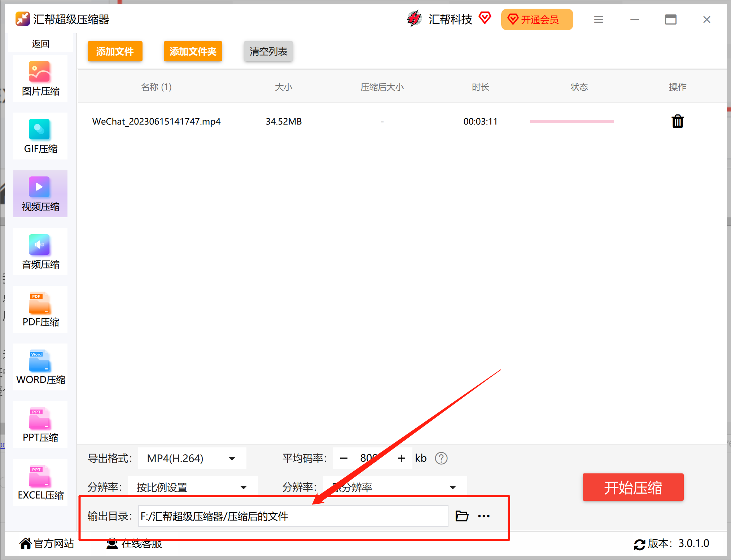Open the 音频压缩 audio compression tool
Viewport: 731px width, 560px height.
(40, 252)
